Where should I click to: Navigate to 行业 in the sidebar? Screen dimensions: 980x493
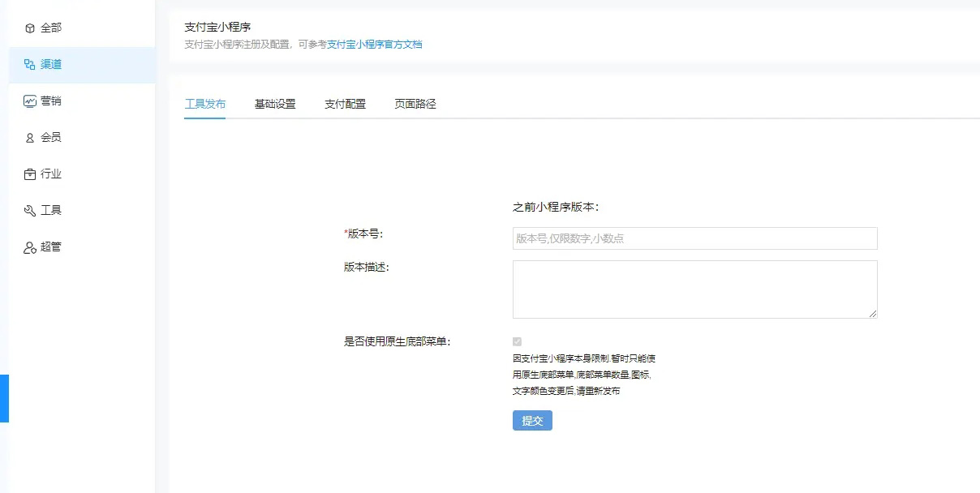pos(82,174)
